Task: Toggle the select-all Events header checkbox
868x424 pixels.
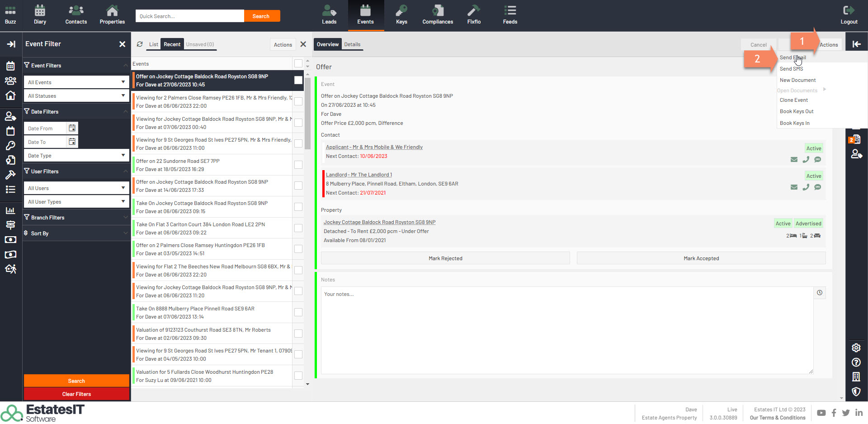Action: pyautogui.click(x=298, y=63)
